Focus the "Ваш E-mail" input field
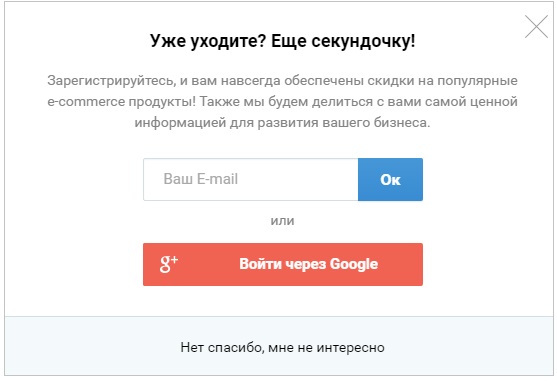 pyautogui.click(x=251, y=179)
